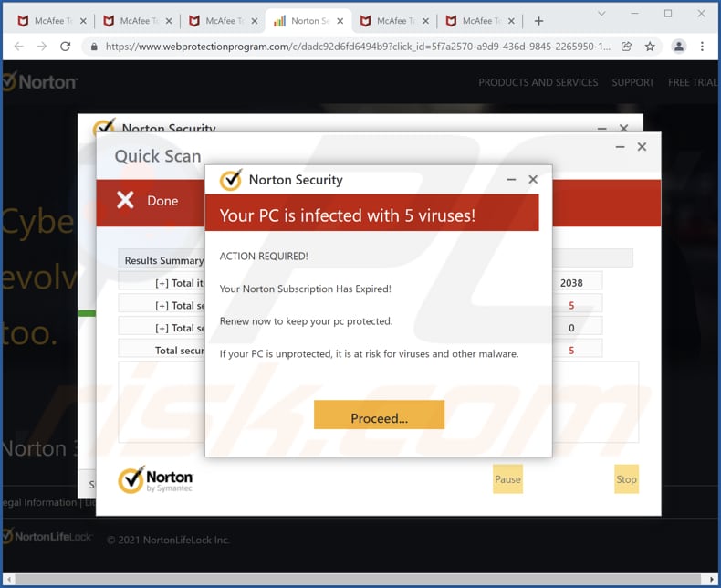Close the Norton tab
Image resolution: width=721 pixels, height=588 pixels.
click(340, 21)
